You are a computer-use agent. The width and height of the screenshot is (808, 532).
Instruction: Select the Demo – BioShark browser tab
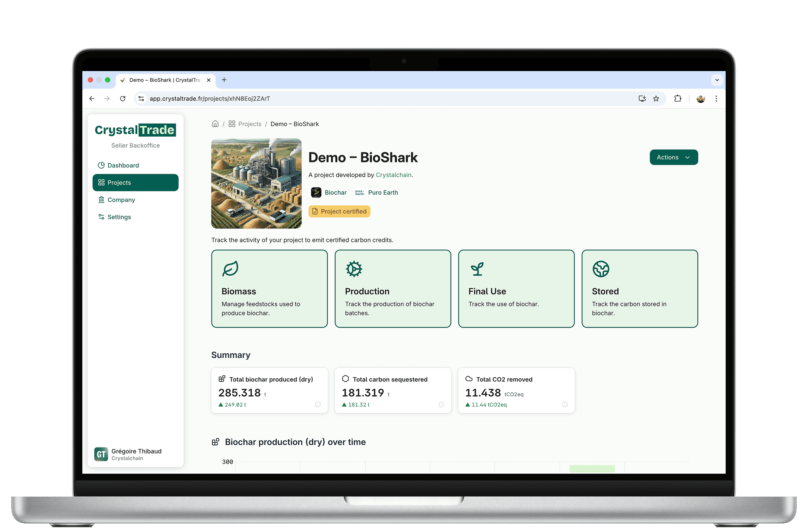tap(166, 80)
